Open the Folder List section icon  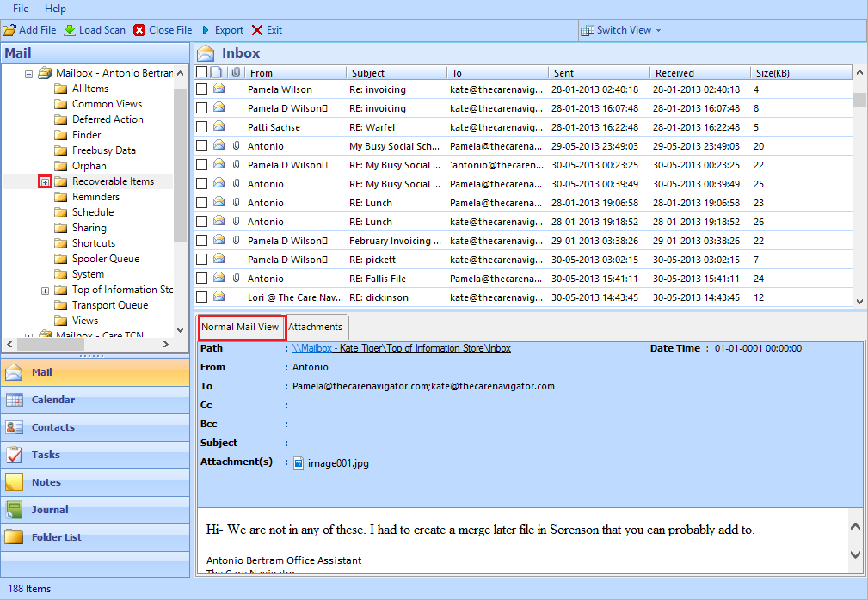pyautogui.click(x=15, y=537)
